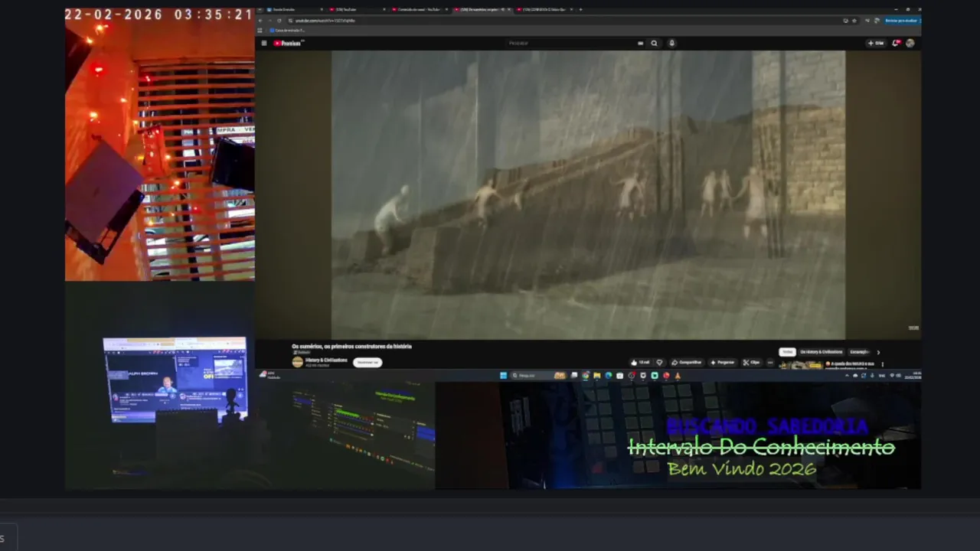This screenshot has width=980, height=551.
Task: Open the taskbar clock and date
Action: tap(913, 375)
